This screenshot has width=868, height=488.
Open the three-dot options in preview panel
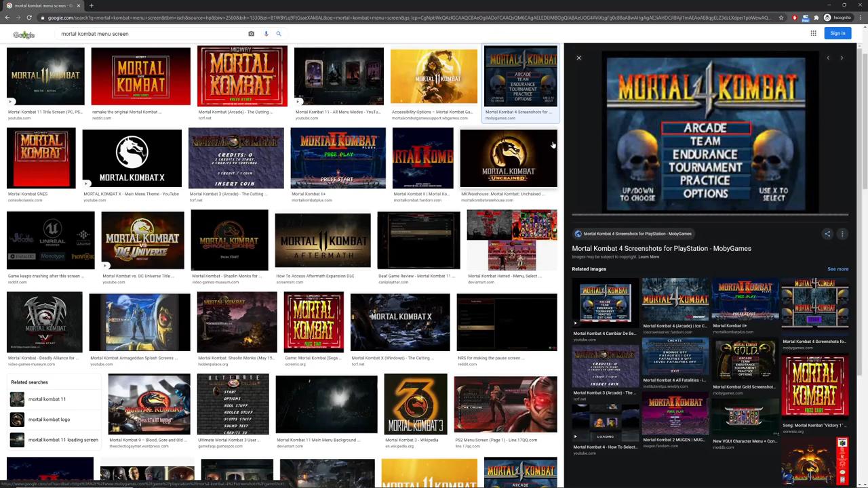click(x=842, y=234)
